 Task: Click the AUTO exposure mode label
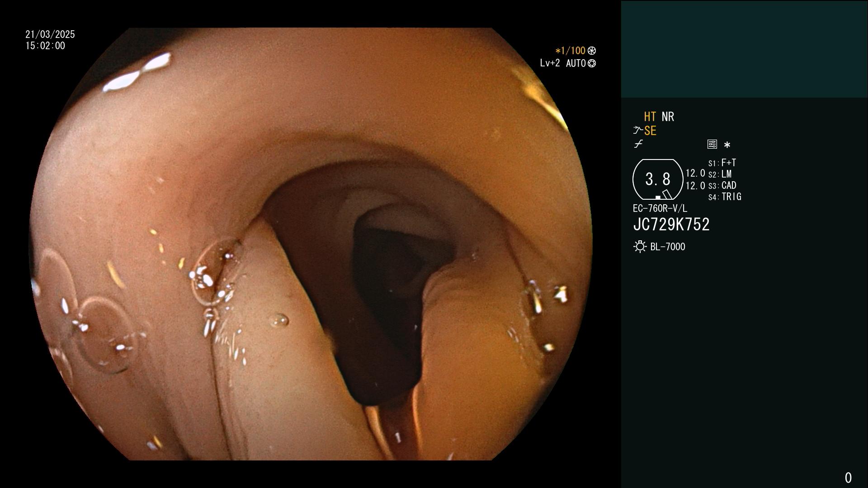576,63
